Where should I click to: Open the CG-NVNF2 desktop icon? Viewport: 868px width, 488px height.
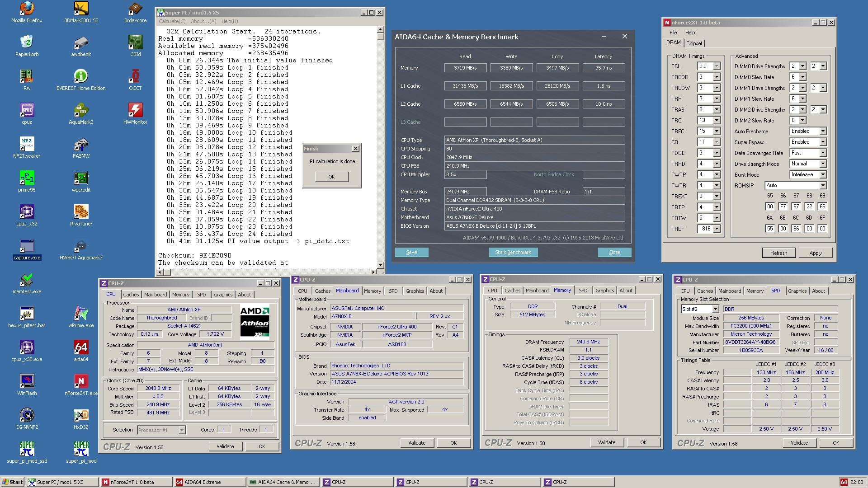point(27,419)
